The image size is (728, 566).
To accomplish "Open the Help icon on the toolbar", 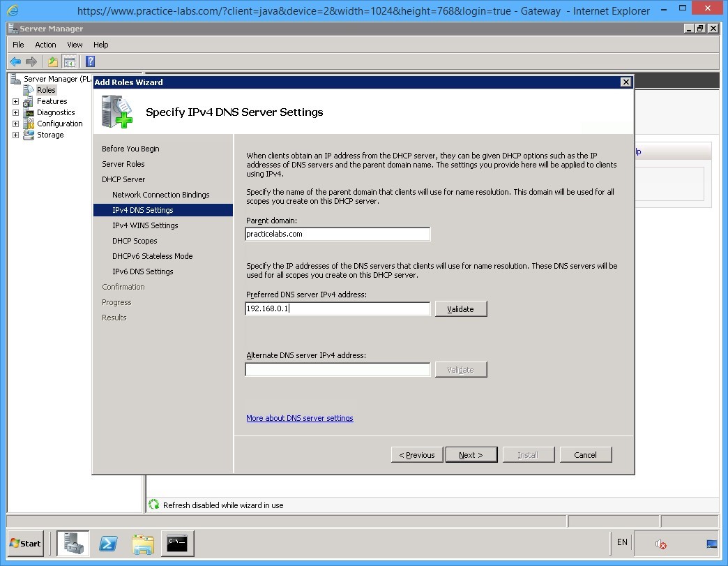I will pyautogui.click(x=89, y=61).
